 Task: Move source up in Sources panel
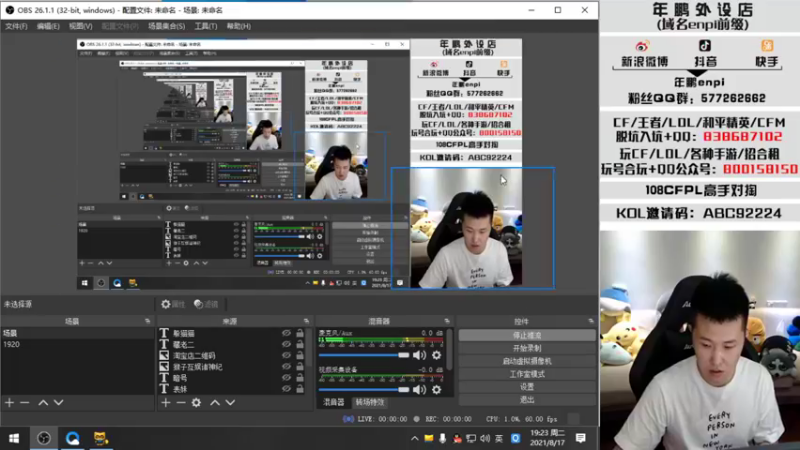pyautogui.click(x=215, y=403)
